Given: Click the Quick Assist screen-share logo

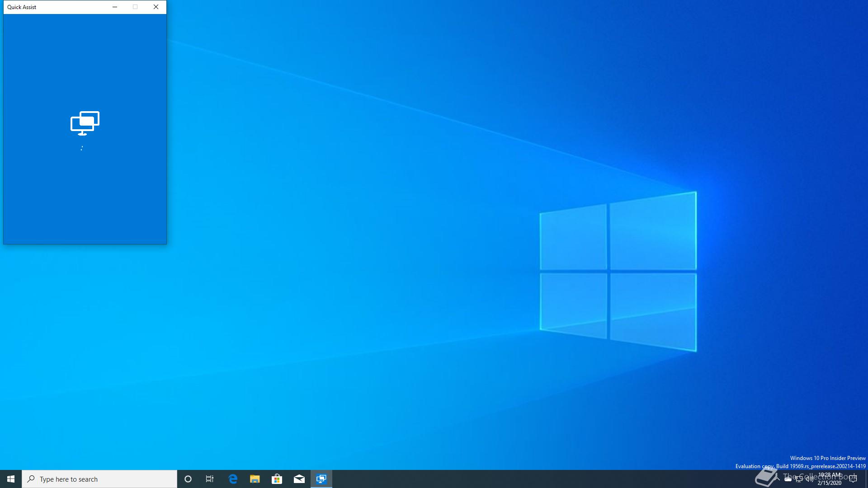Looking at the screenshot, I should coord(85,123).
